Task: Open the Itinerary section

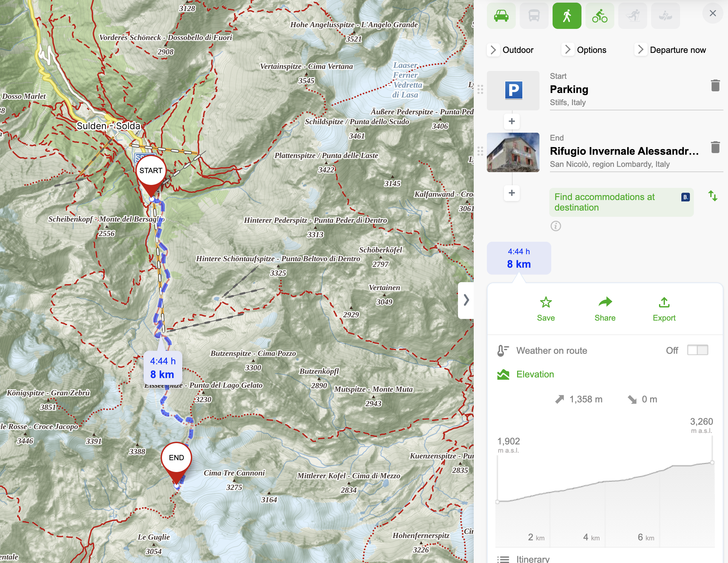Action: (x=532, y=559)
